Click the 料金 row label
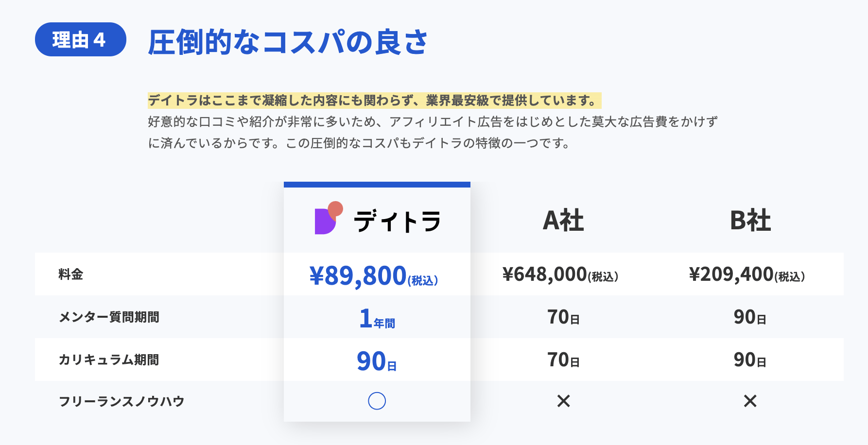Screen dimensions: 868x445 coord(71,274)
